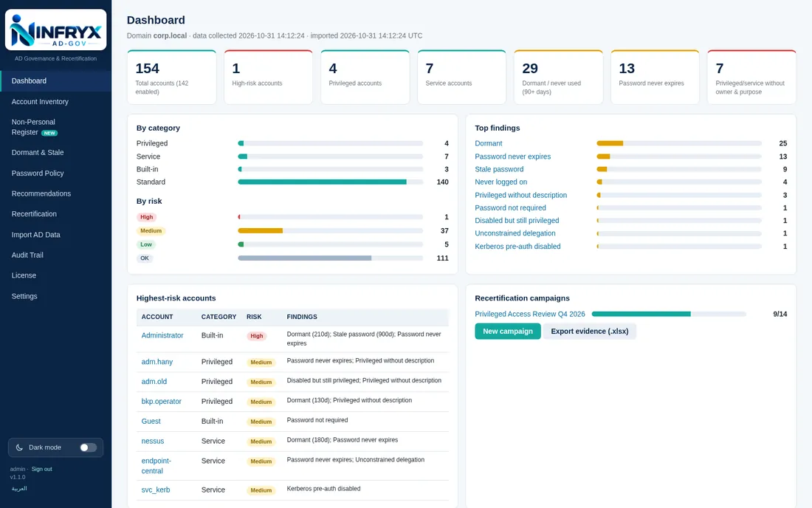Image resolution: width=812 pixels, height=508 pixels.
Task: Open the Guest account
Action: [x=151, y=422]
